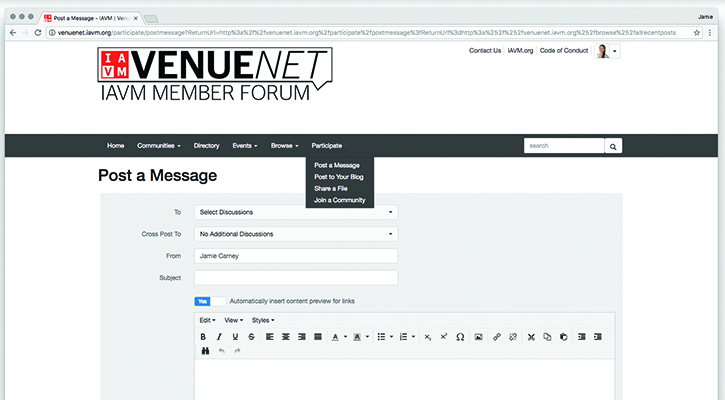Toggle automatic content preview for links

click(210, 301)
